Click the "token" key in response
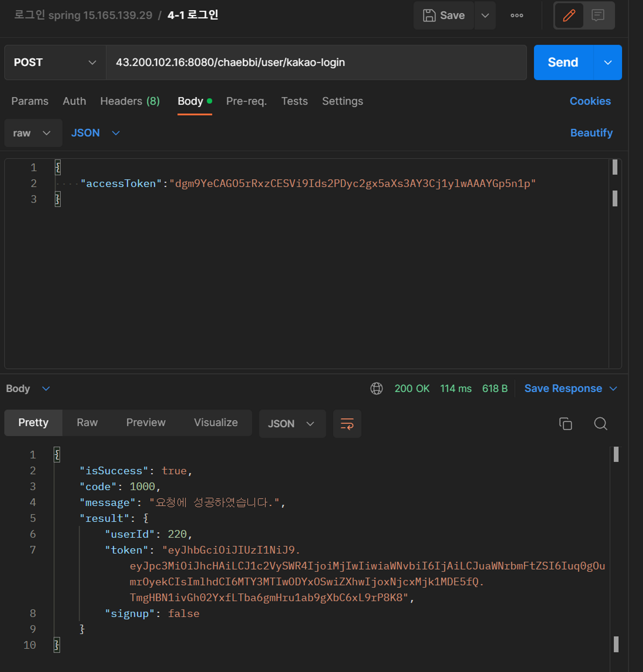The image size is (643, 672). pyautogui.click(x=126, y=550)
